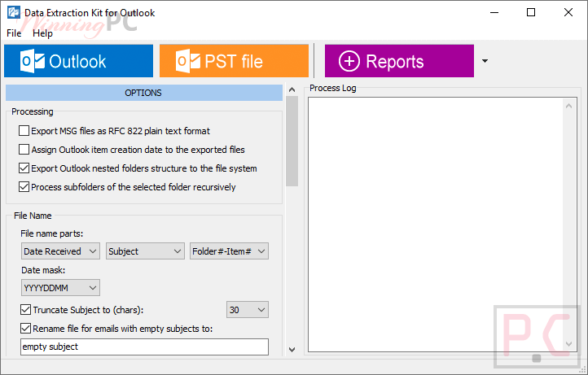Viewport: 588px width, 375px height.
Task: Click options panel scroll down arrow
Action: click(x=292, y=350)
